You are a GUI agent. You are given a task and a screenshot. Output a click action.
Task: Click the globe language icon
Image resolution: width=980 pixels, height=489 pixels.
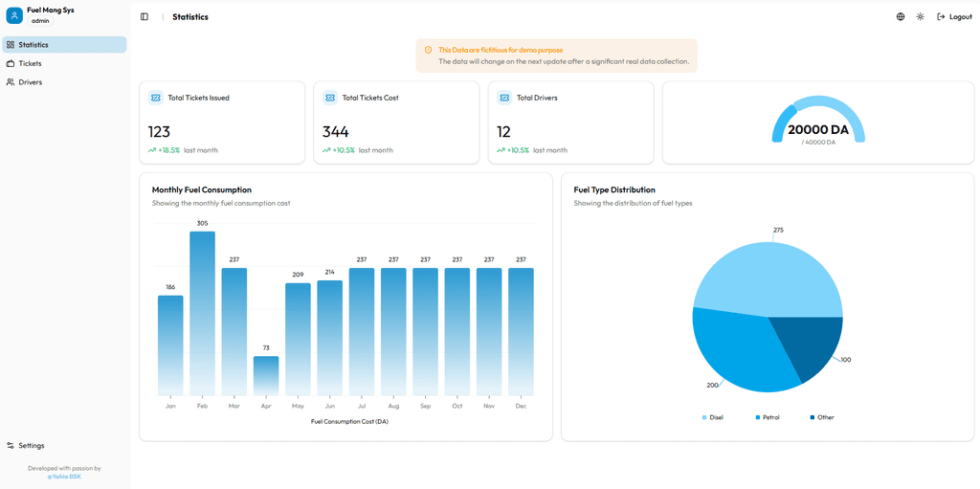pos(901,16)
